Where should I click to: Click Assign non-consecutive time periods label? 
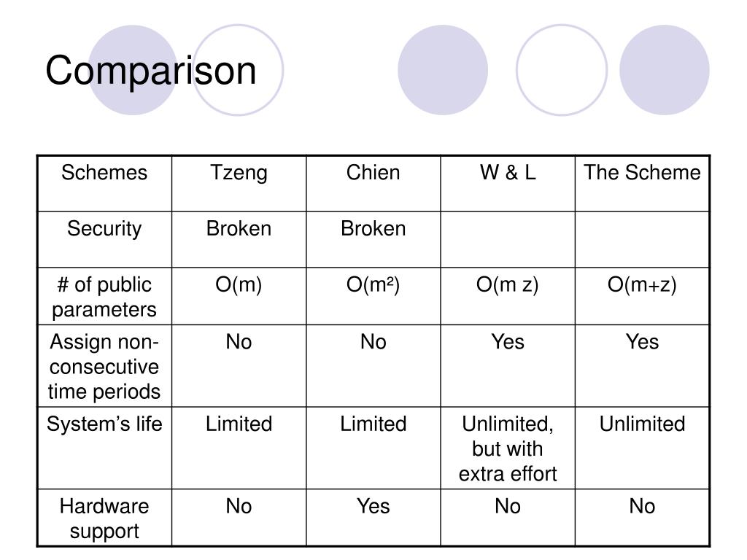point(104,367)
